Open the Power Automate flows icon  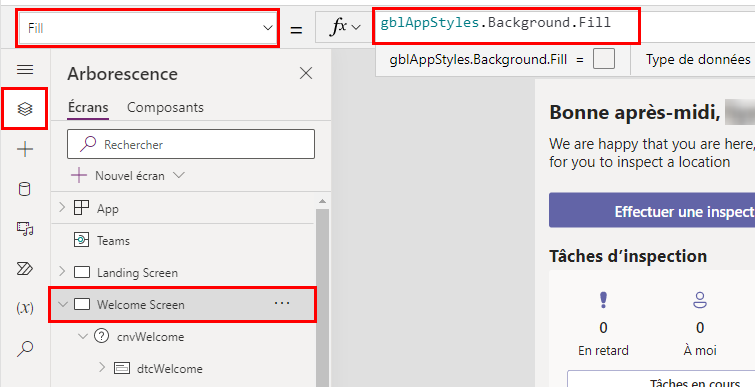(25, 269)
